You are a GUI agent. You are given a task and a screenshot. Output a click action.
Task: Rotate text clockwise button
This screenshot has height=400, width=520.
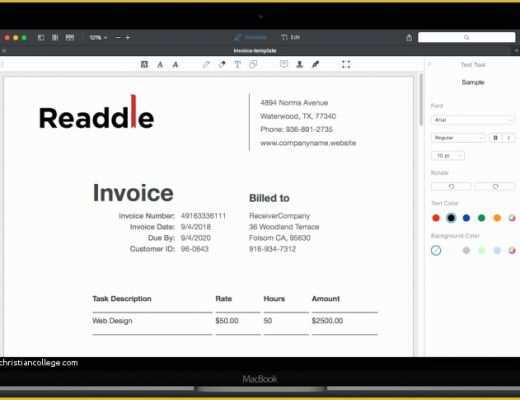495,187
